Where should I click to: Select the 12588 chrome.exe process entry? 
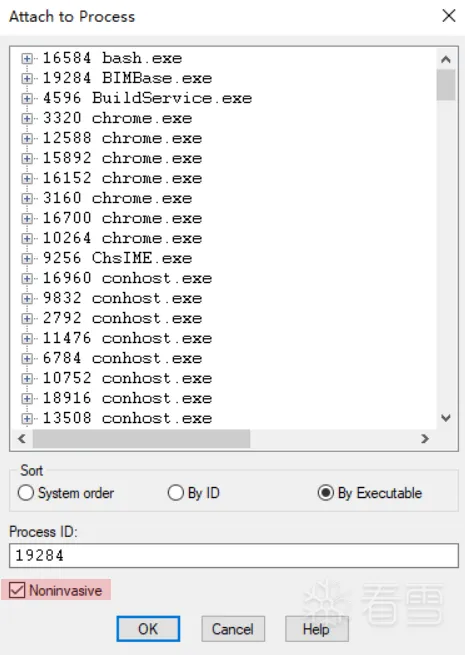click(x=122, y=138)
